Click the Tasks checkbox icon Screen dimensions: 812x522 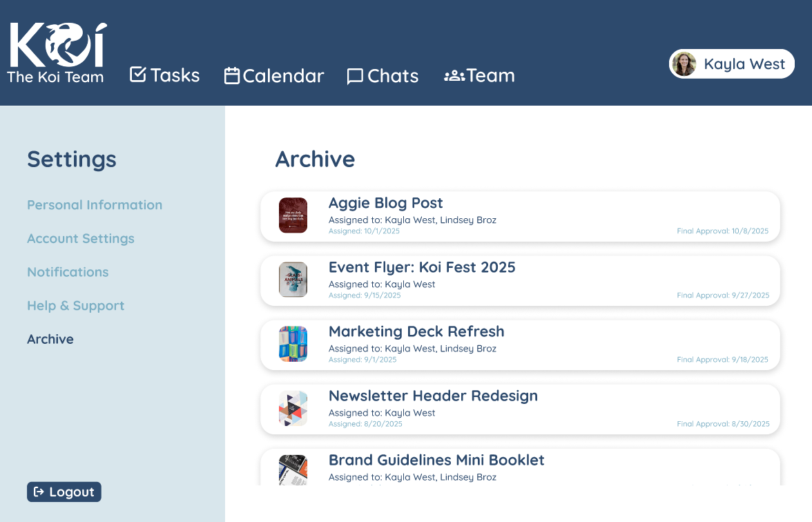(138, 75)
